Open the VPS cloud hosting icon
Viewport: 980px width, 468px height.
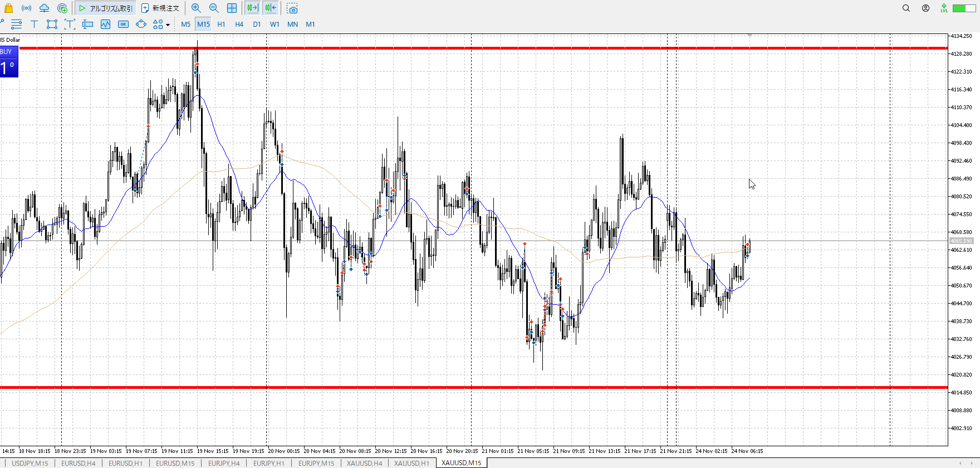point(44,8)
